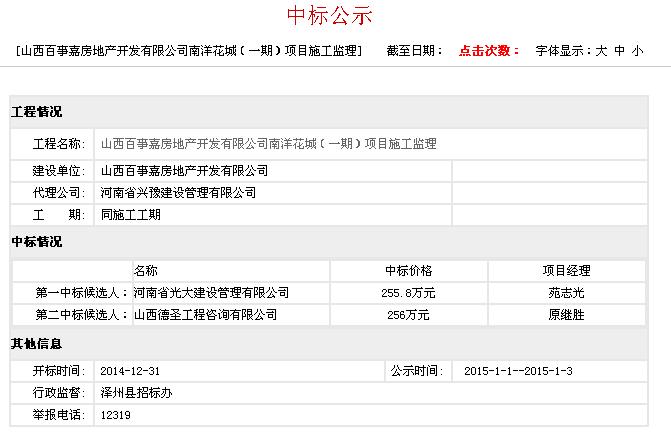Select the phone number 12319
This screenshot has width=671, height=436.
[x=116, y=415]
